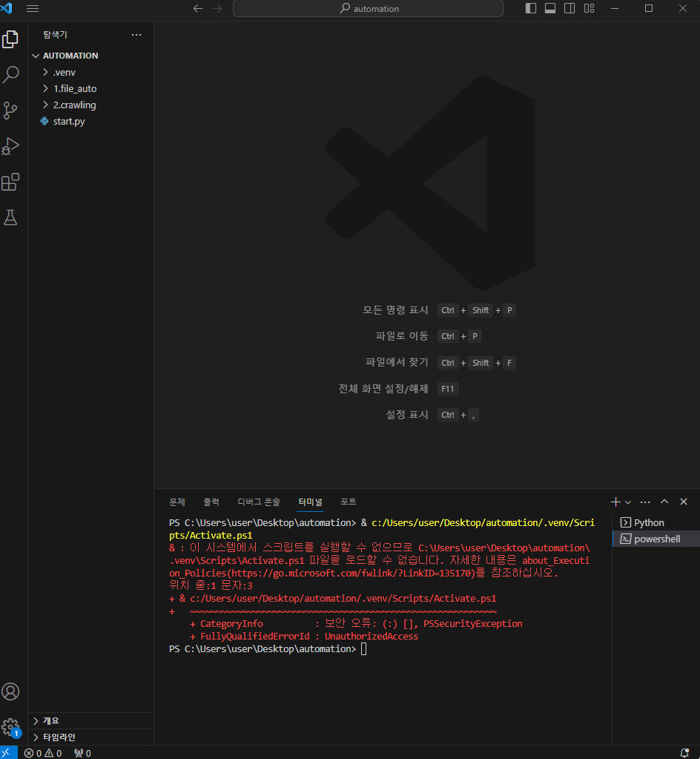The width and height of the screenshot is (700, 759).
Task: Select the Python terminal instance
Action: point(656,523)
